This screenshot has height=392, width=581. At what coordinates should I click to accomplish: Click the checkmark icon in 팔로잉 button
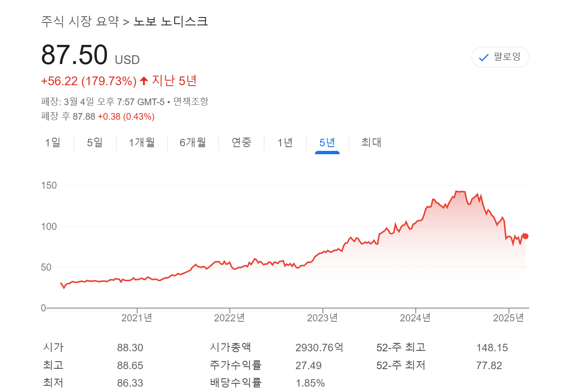click(484, 57)
